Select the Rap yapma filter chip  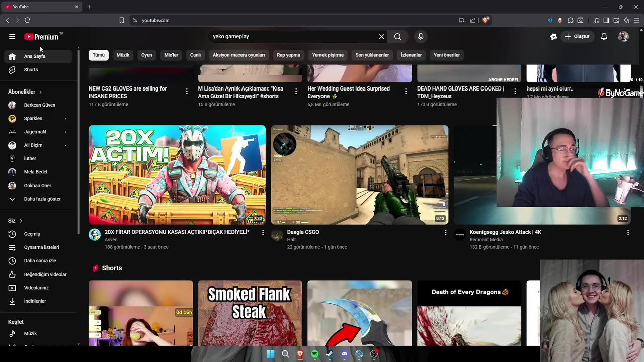(288, 55)
